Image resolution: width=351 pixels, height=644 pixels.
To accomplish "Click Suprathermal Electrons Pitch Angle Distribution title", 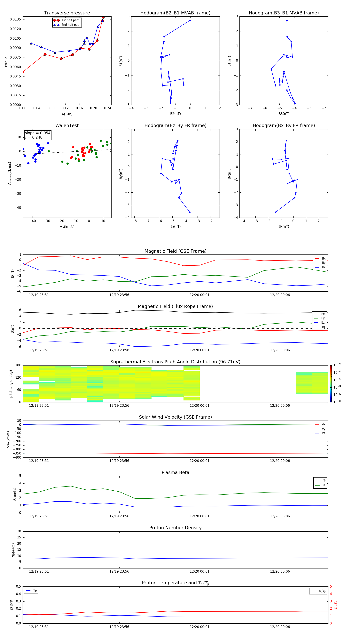I will (175, 362).
